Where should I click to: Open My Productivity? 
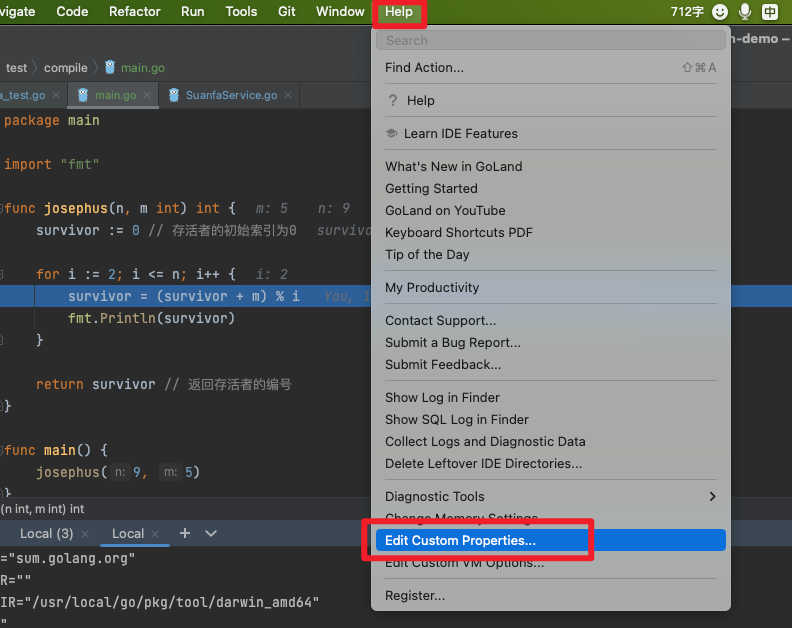click(551, 287)
